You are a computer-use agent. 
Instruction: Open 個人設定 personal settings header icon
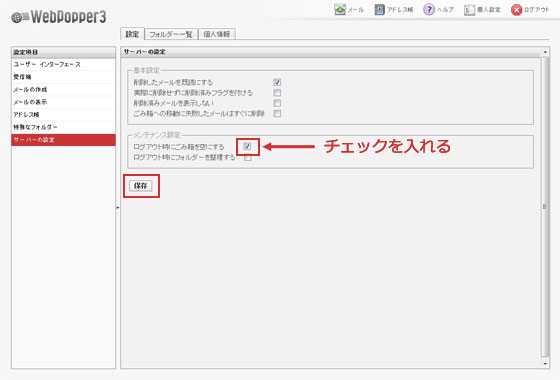pyautogui.click(x=469, y=10)
